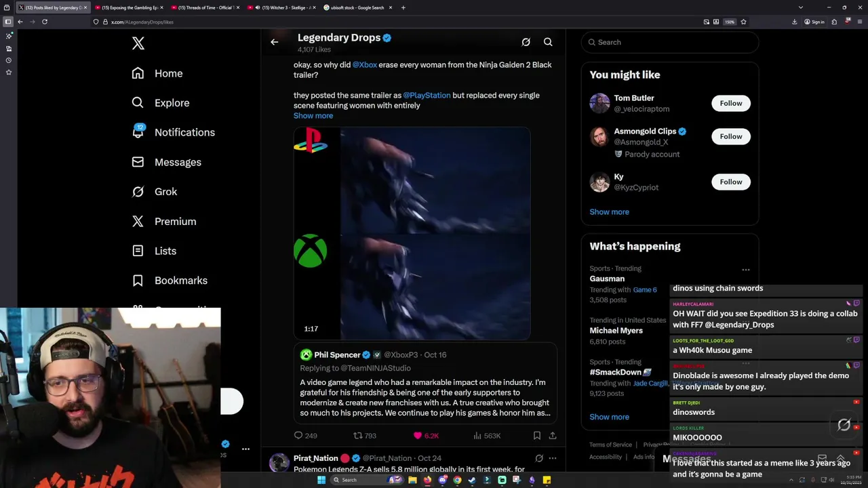Play the Ninja Gaiden comparison video
The image size is (868, 488).
tap(412, 233)
